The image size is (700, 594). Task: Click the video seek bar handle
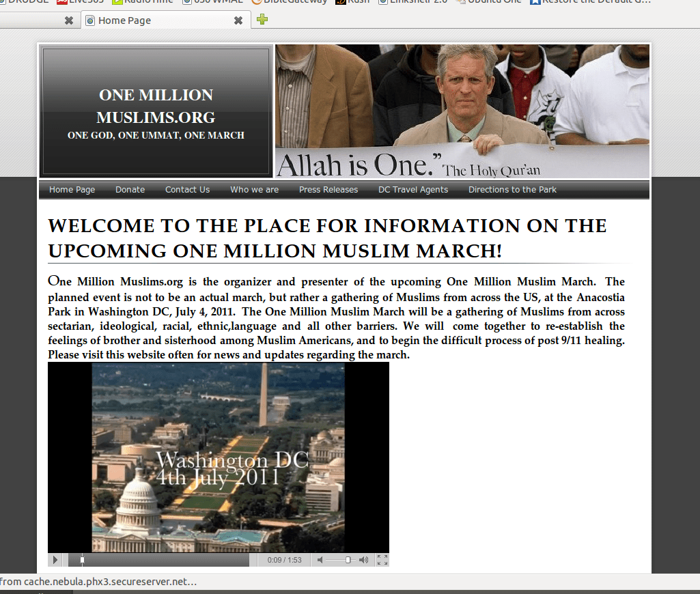[x=82, y=560]
